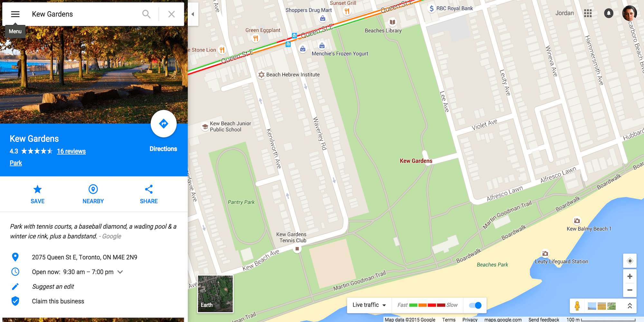
Task: Select Kew Beach Junior Public School marker
Action: pos(205,127)
